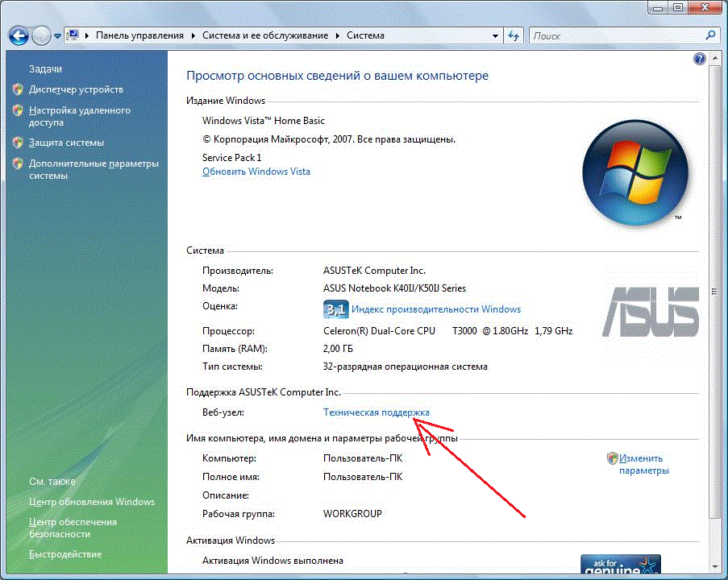Select ASUS Notebook K40IJ/K50IJ Series value
Image resolution: width=728 pixels, height=580 pixels.
(x=395, y=288)
